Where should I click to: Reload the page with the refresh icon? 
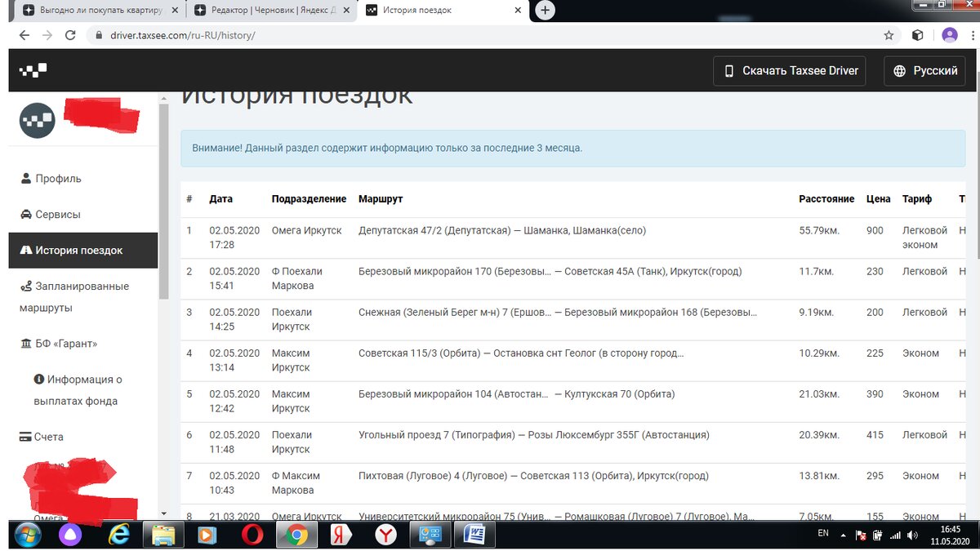pyautogui.click(x=70, y=35)
